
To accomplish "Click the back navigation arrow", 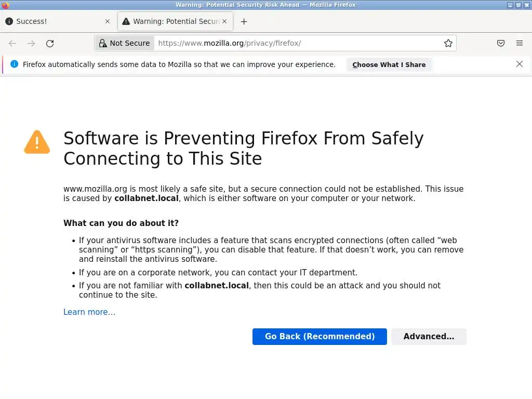I will tap(12, 44).
